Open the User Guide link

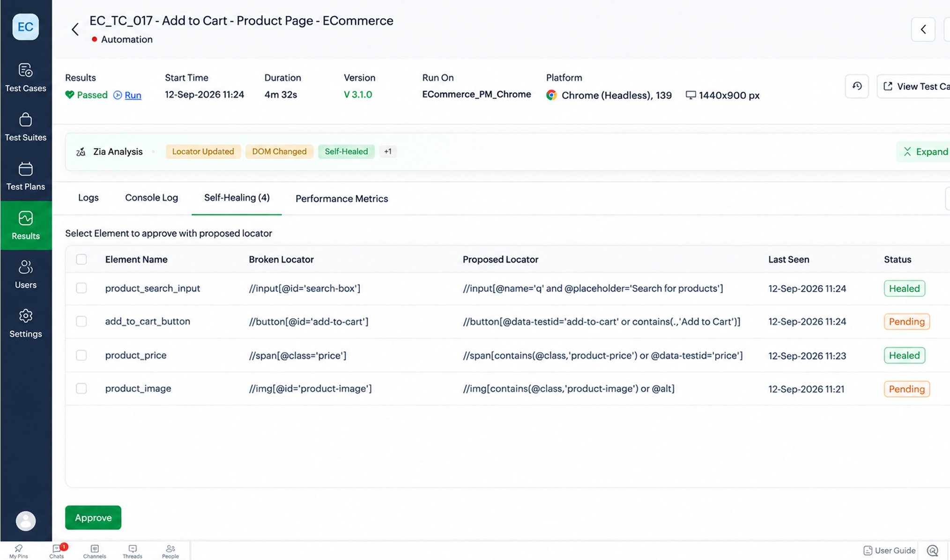[889, 551]
